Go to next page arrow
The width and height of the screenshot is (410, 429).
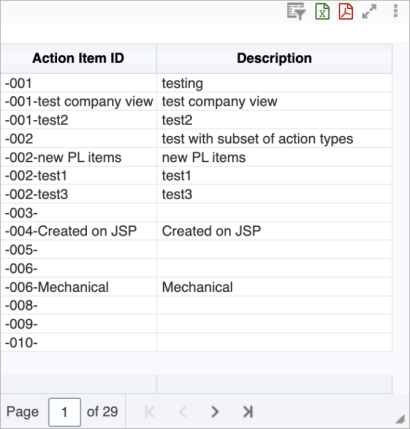(x=215, y=412)
